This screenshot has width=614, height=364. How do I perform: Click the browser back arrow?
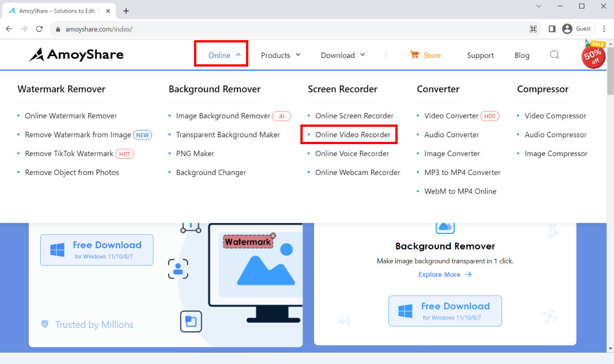9,29
